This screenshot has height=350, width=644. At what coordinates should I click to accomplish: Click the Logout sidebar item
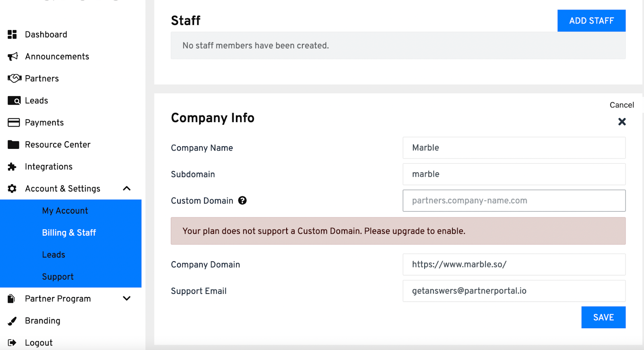(x=39, y=343)
